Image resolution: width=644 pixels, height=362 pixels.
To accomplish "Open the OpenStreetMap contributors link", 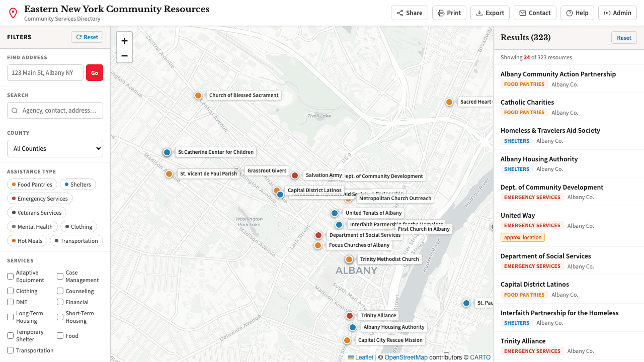I will (406, 357).
